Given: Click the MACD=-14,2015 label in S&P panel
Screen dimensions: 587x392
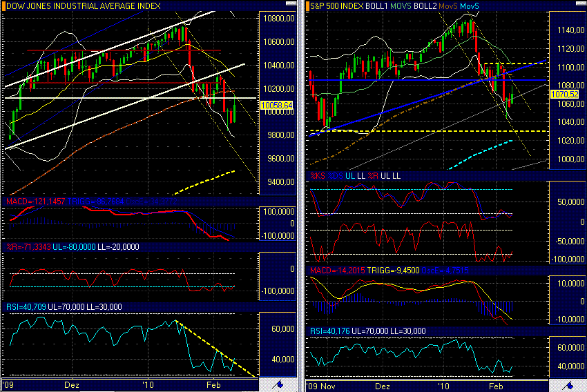Looking at the screenshot, I should click(x=338, y=271).
